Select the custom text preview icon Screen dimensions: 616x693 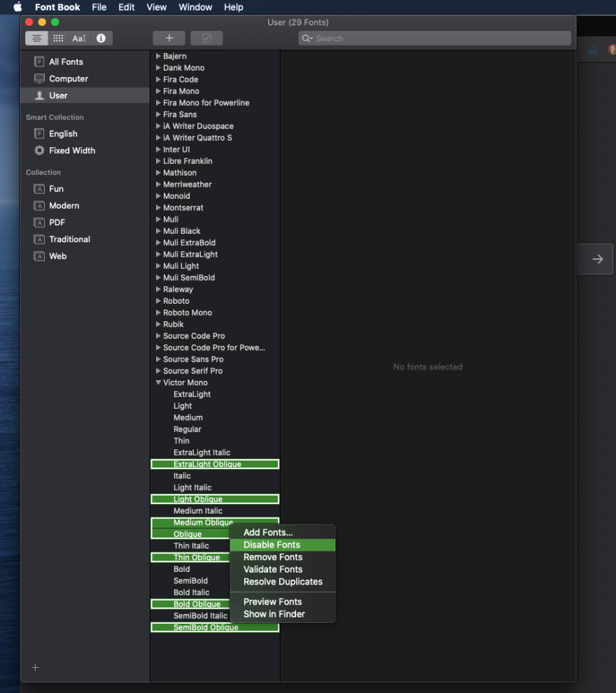(x=79, y=38)
